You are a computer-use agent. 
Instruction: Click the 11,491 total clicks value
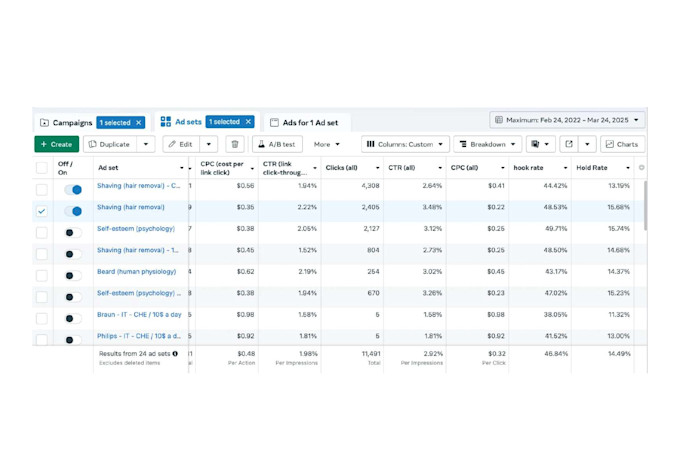pos(371,354)
